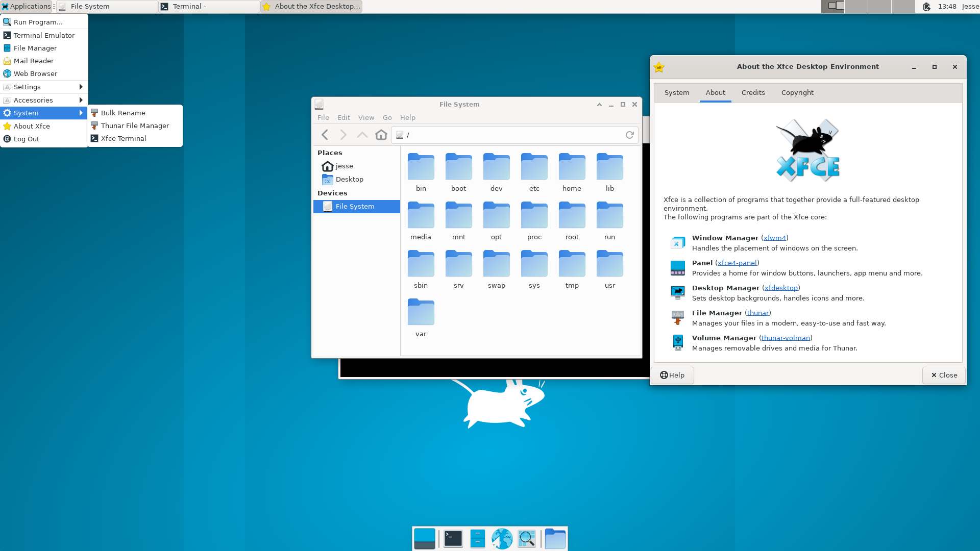980x551 pixels.
Task: Select the usr folder icon
Action: coord(609,264)
